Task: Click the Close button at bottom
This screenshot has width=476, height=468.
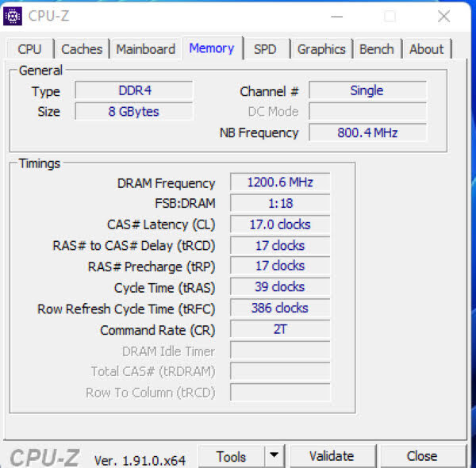Action: [x=422, y=456]
